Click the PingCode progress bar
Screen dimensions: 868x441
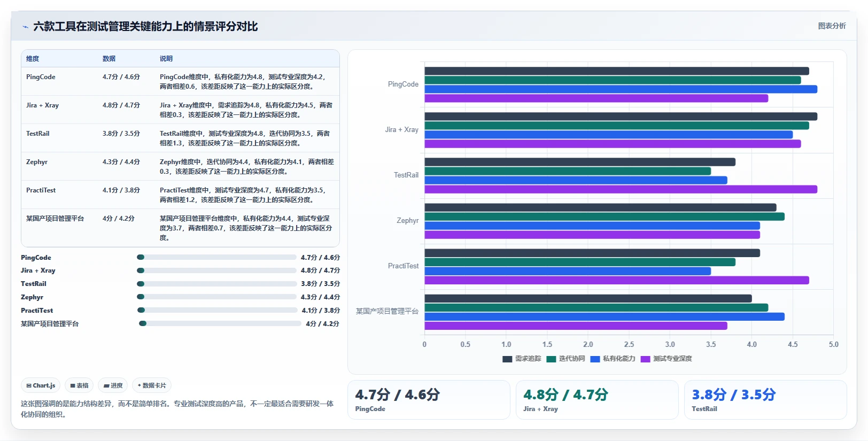coord(216,257)
